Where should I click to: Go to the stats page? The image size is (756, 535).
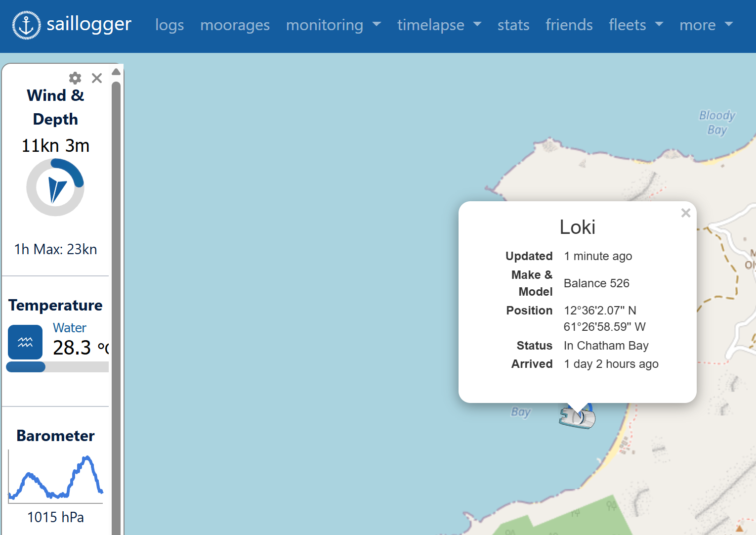click(513, 25)
